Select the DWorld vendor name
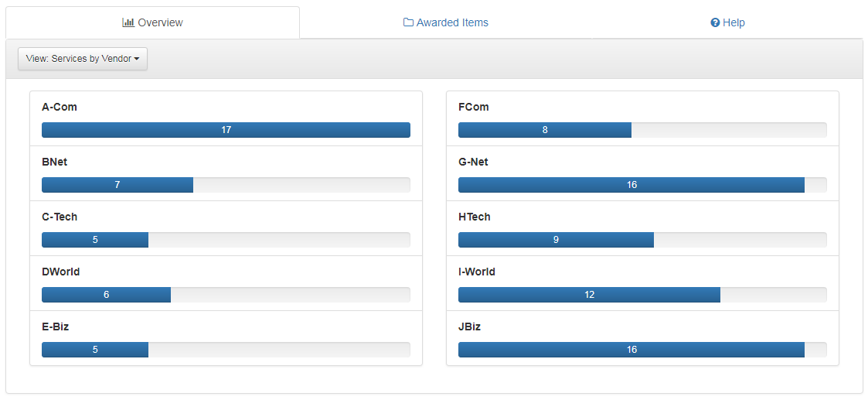The height and width of the screenshot is (400, 868). point(61,272)
